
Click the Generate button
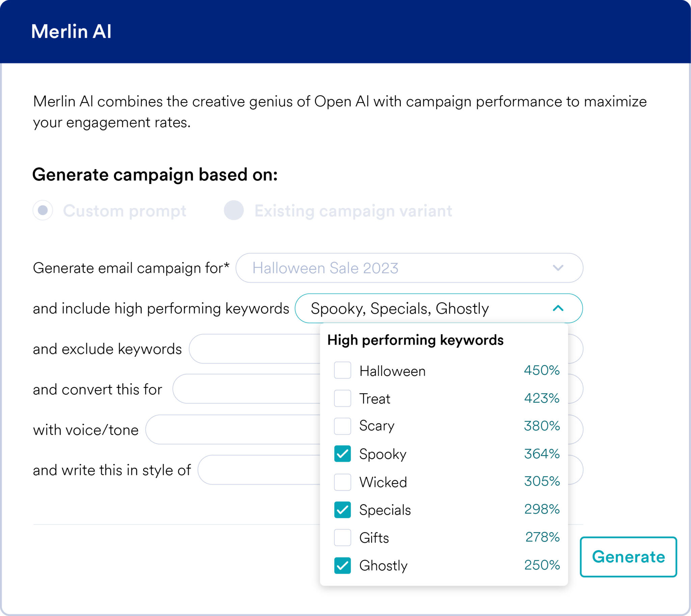click(628, 557)
